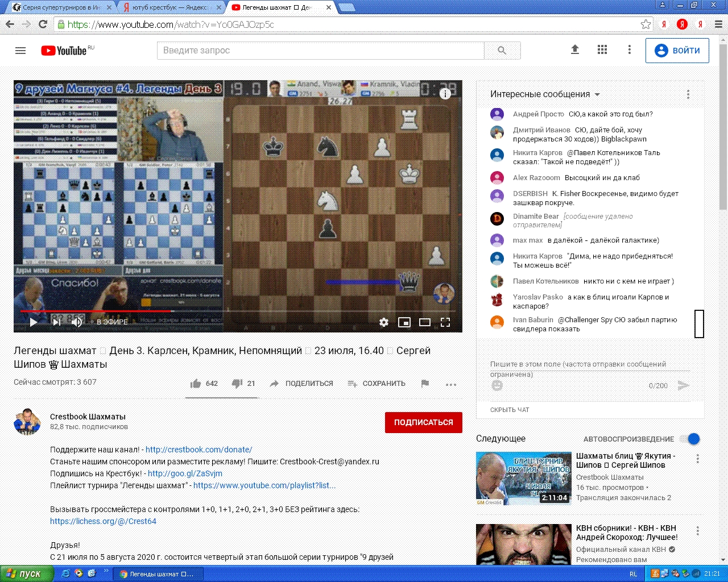The height and width of the screenshot is (582, 728).
Task: Report video using flag icon
Action: click(425, 384)
